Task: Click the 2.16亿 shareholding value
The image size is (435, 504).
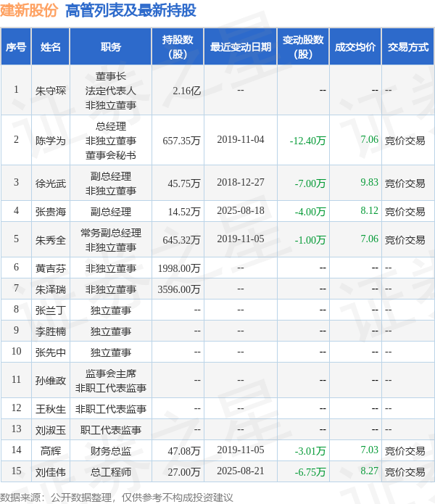Action: coord(186,91)
